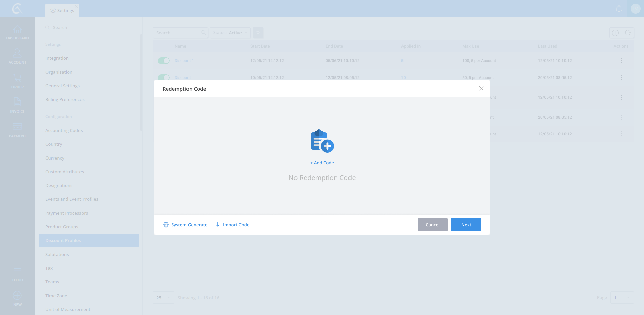This screenshot has width=644, height=315.
Task: Open the Page number dropdown
Action: coord(622,298)
